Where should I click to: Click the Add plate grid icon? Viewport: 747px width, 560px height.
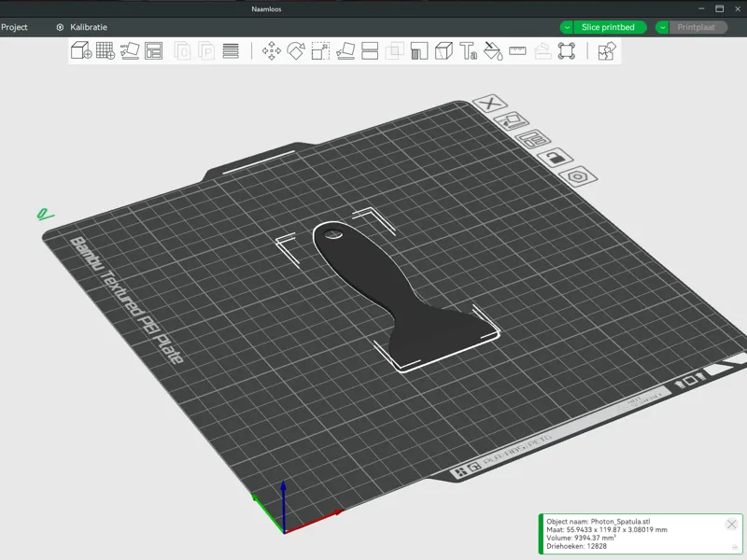point(106,50)
